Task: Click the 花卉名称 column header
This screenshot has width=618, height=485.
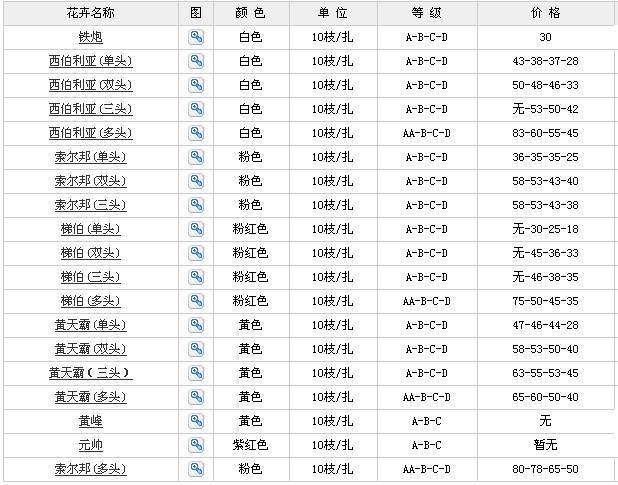Action: (91, 13)
